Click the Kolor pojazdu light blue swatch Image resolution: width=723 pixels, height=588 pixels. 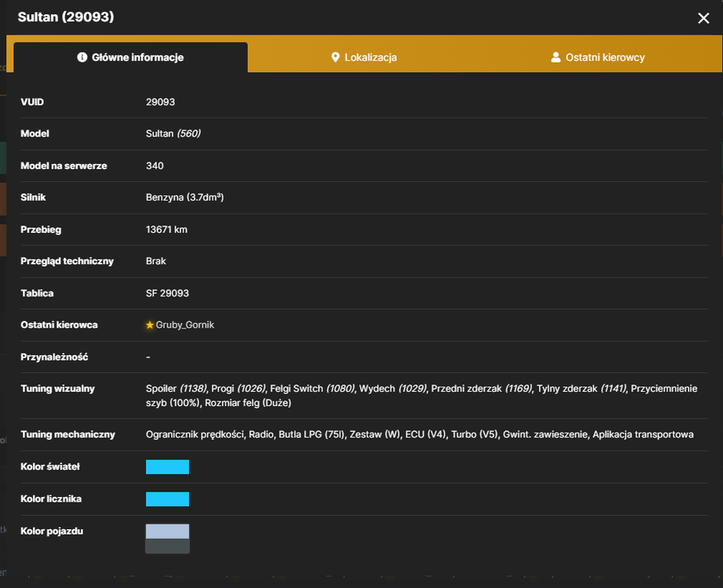(167, 532)
